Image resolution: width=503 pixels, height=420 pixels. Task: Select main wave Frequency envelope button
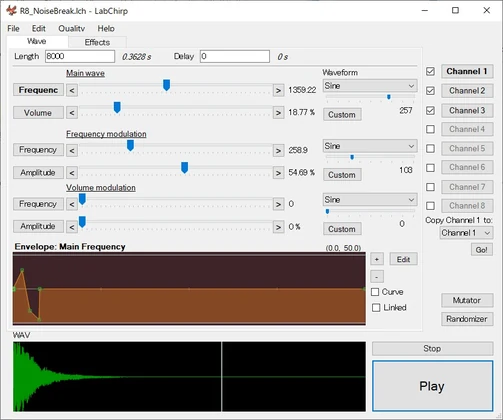pyautogui.click(x=38, y=90)
